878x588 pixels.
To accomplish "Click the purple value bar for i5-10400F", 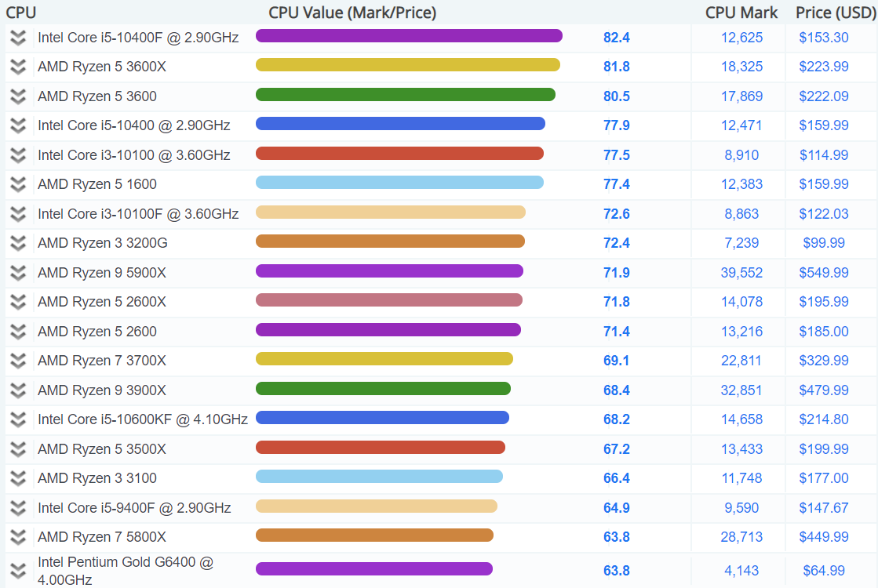I will click(409, 36).
